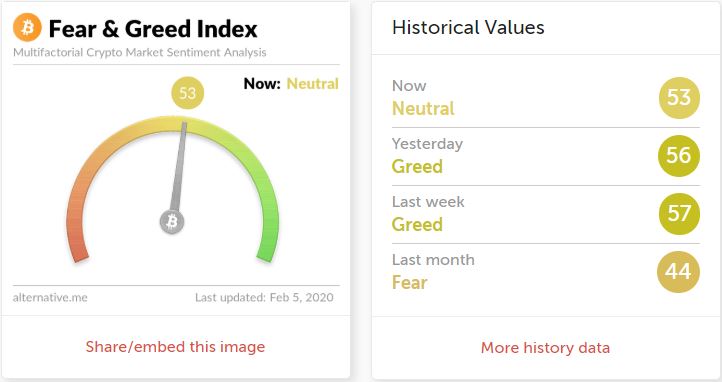Open More history data link
This screenshot has height=382, width=722.
click(x=545, y=347)
